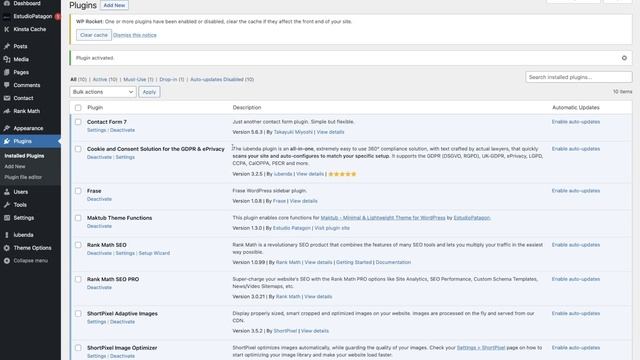Viewport: 640px width, 360px height.
Task: Click the Kinsta Cache sidebar icon
Action: (x=7, y=29)
